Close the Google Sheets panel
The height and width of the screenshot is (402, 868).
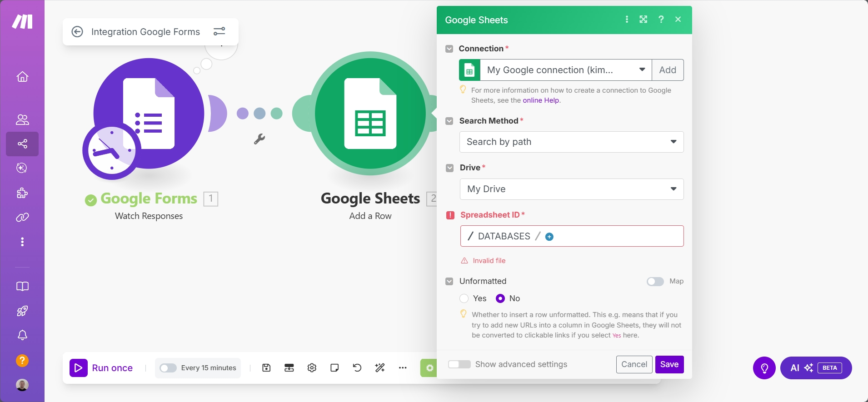point(678,19)
